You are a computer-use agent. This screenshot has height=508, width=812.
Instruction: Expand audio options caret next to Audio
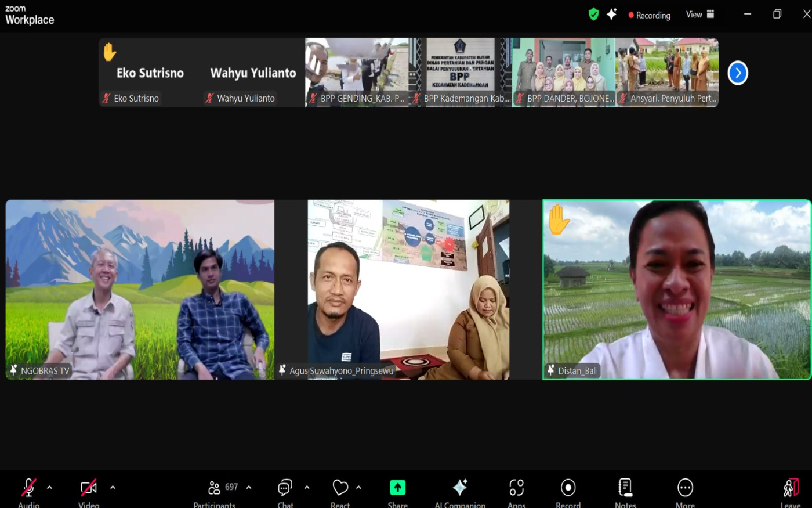49,488
